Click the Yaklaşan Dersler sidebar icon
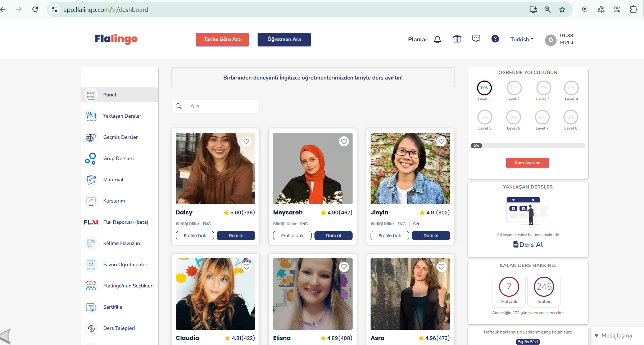Image resolution: width=644 pixels, height=345 pixels. coord(91,116)
